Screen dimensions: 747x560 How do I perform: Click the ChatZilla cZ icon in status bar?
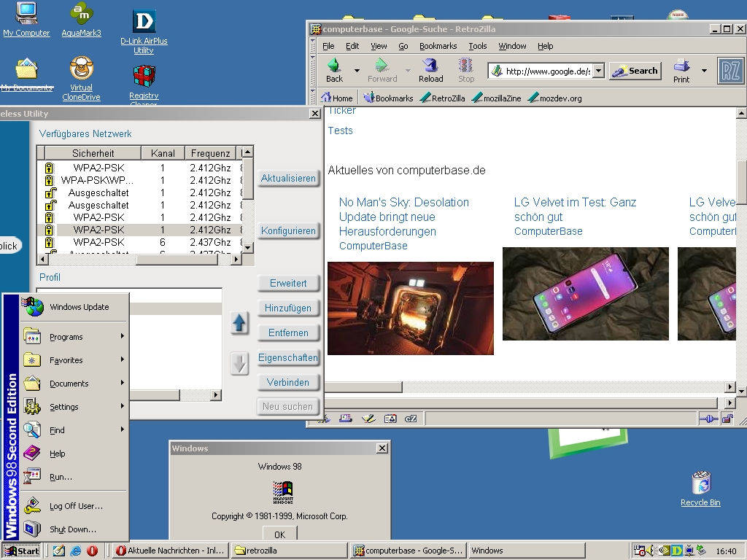point(411,419)
